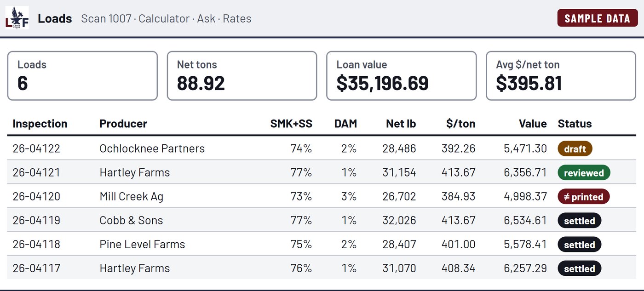Click the SAMPLE DATA badge

tap(598, 18)
